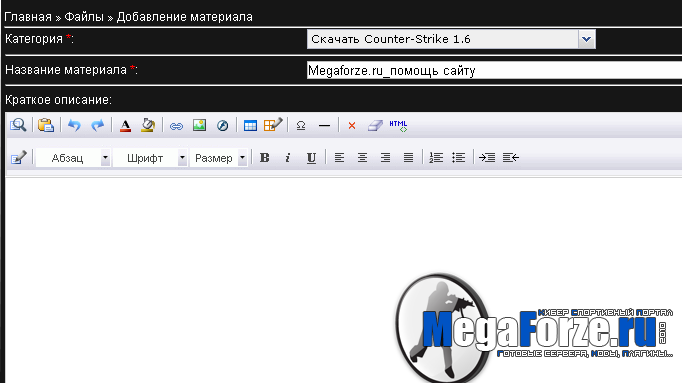This screenshot has width=682, height=383.
Task: Undo the last edit with undo arrow
Action: pyautogui.click(x=74, y=125)
